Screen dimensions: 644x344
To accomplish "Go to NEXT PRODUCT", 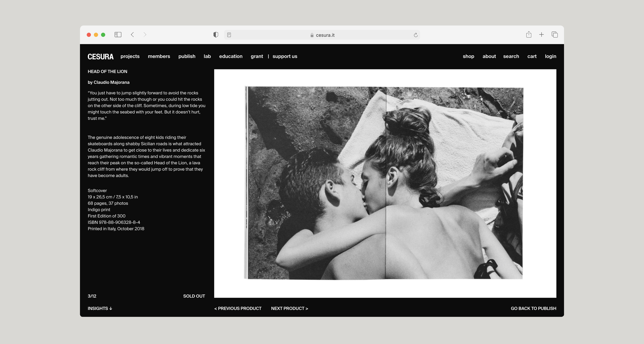I will point(290,309).
